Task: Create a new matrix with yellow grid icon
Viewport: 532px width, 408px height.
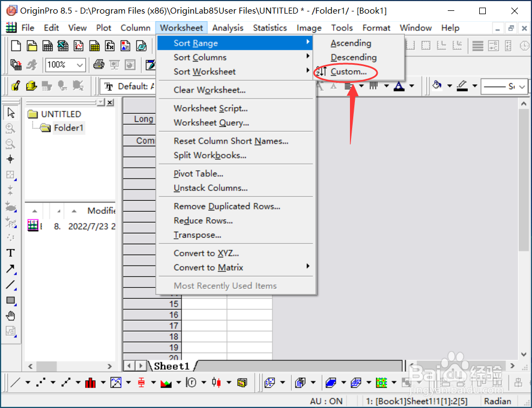Action: (95, 46)
